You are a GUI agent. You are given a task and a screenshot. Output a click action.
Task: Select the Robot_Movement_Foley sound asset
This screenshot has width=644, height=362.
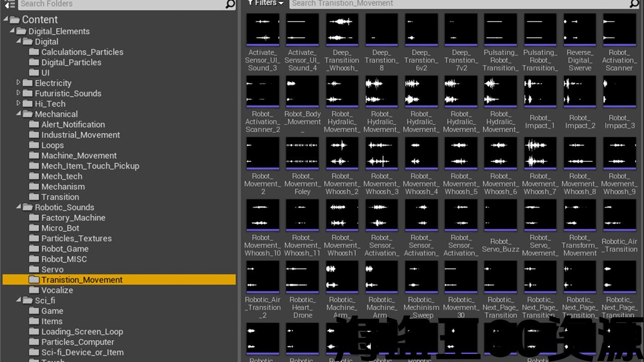pyautogui.click(x=302, y=153)
